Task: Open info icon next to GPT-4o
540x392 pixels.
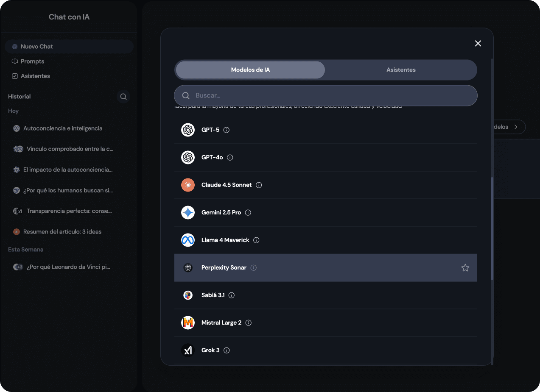Action: 230,158
